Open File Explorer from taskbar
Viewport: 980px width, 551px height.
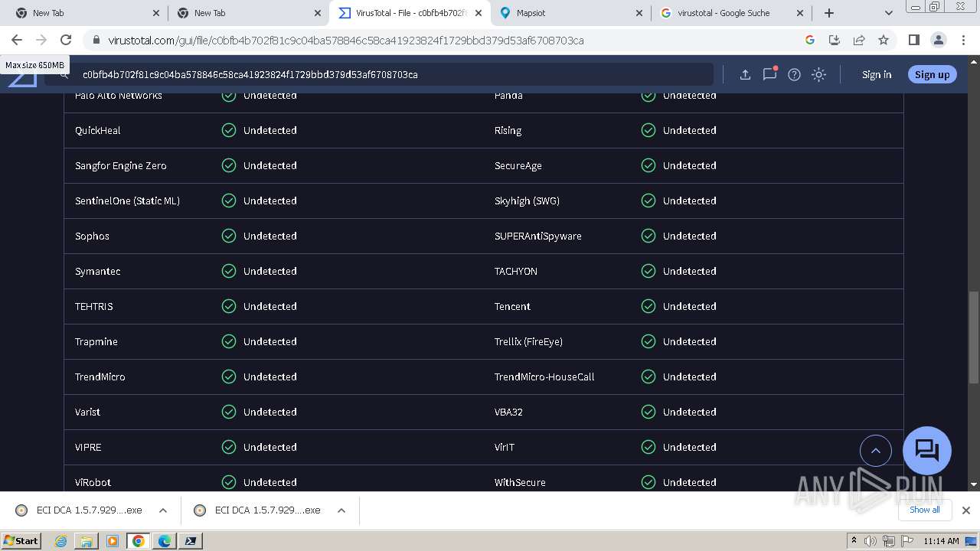[x=87, y=541]
